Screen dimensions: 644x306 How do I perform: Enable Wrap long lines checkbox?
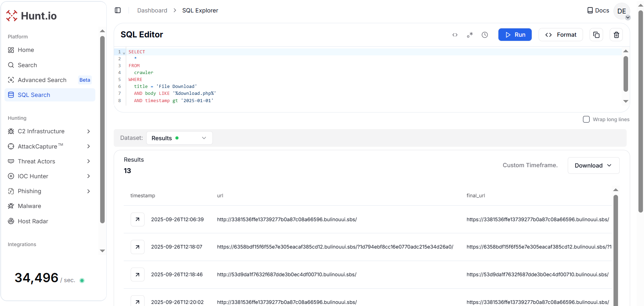point(586,119)
